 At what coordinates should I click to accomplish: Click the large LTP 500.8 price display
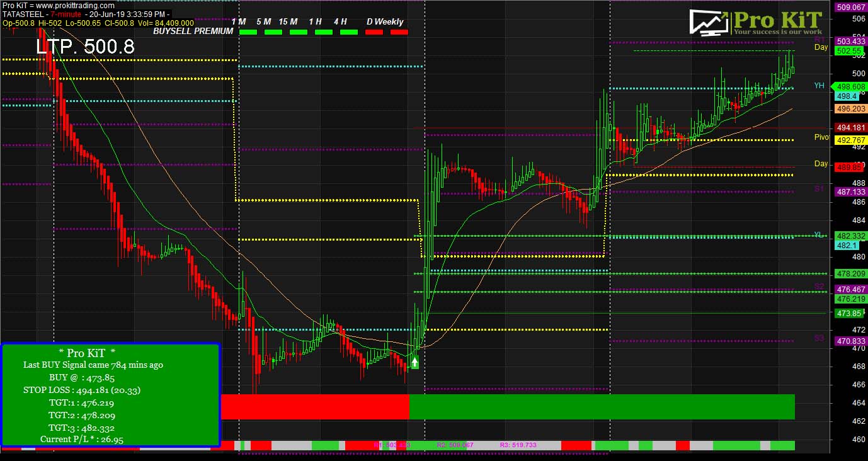pos(85,47)
